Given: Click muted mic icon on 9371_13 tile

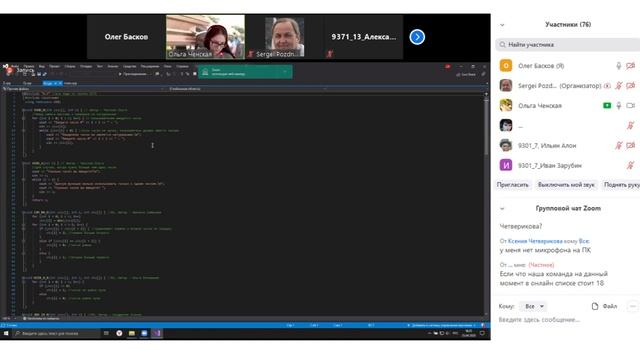Looking at the screenshot, I should (330, 54).
